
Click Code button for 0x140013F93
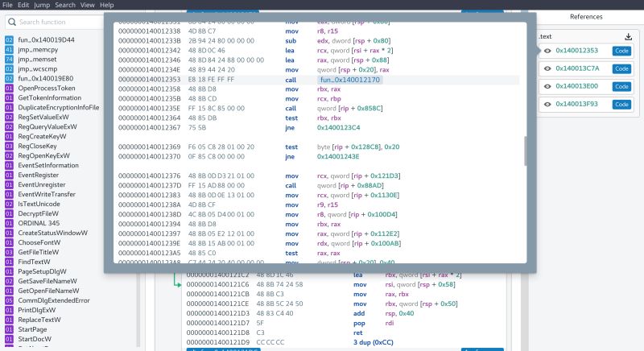point(621,105)
